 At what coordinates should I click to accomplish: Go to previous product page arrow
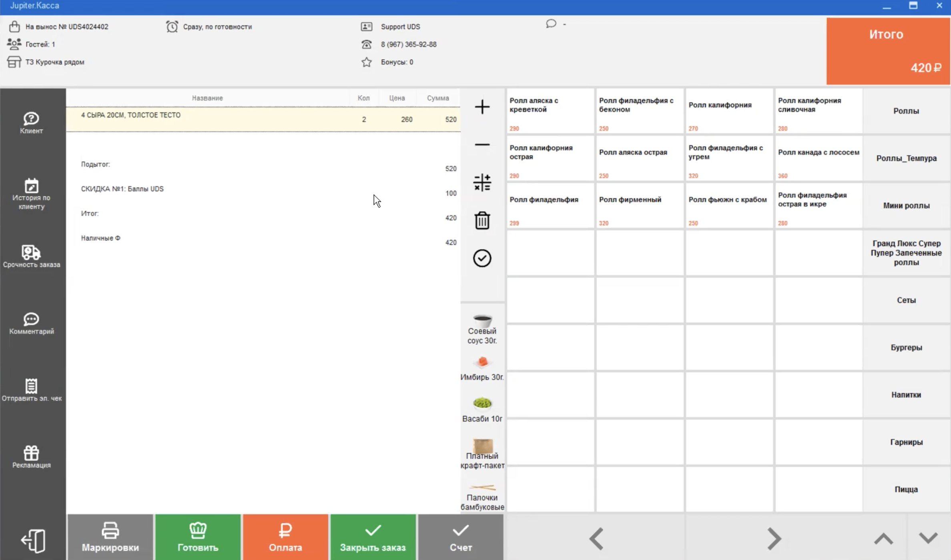point(596,539)
